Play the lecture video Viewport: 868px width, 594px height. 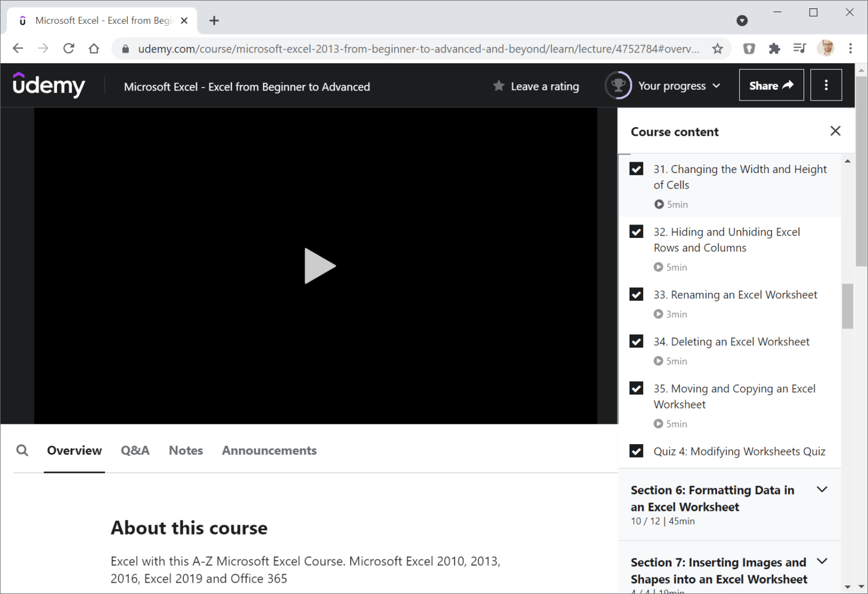[x=319, y=266]
